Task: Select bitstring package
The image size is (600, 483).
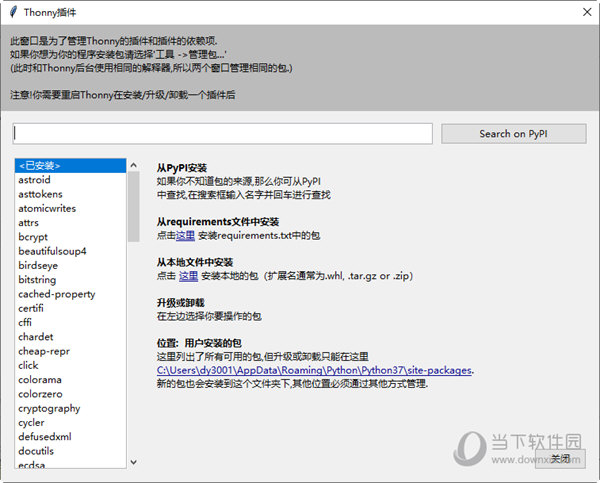Action: click(x=70, y=280)
